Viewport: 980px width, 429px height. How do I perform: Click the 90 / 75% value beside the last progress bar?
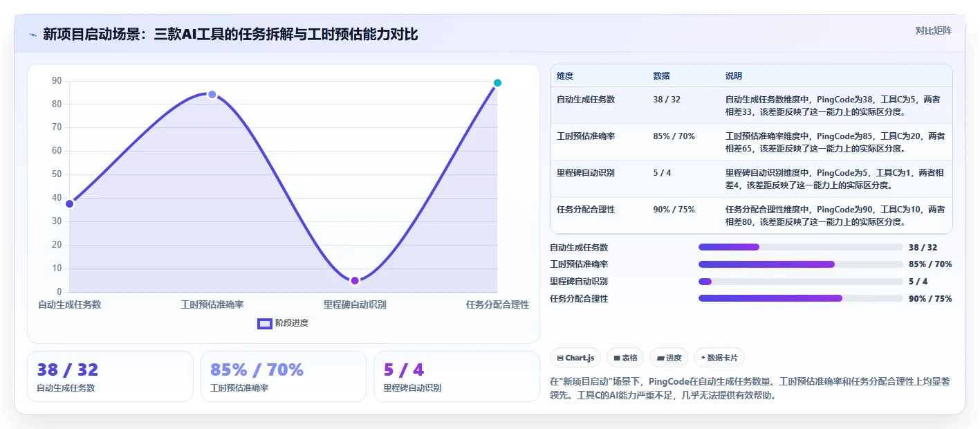pos(930,299)
